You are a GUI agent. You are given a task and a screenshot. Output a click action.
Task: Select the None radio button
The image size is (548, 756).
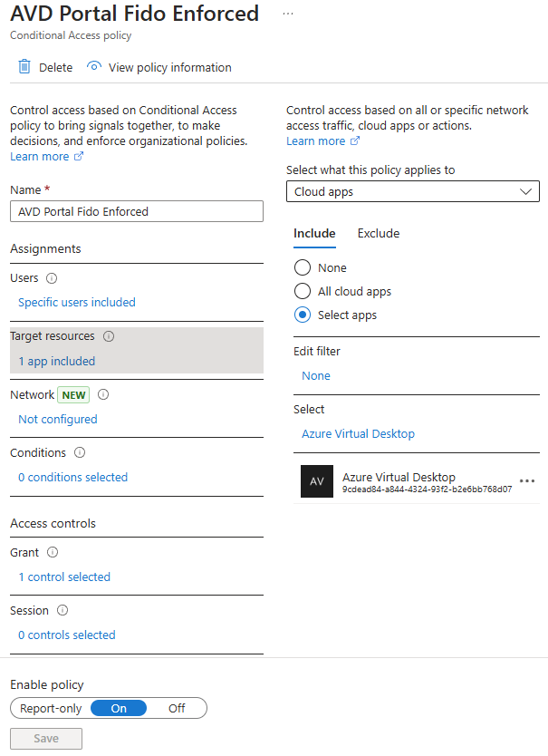tap(303, 267)
